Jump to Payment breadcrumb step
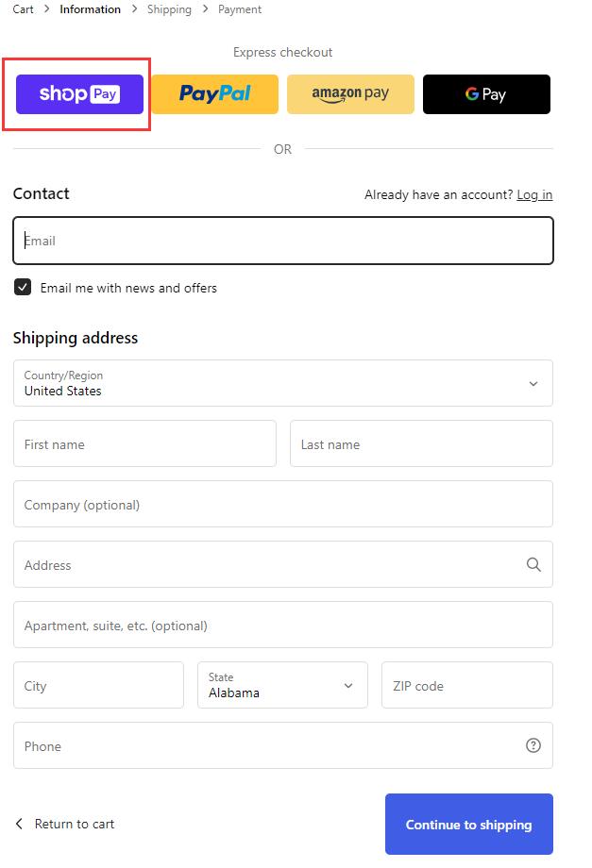592x868 pixels. [x=240, y=9]
